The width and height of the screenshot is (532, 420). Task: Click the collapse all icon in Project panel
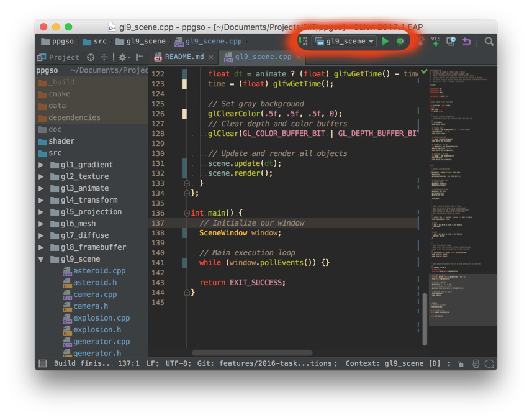pyautogui.click(x=104, y=57)
